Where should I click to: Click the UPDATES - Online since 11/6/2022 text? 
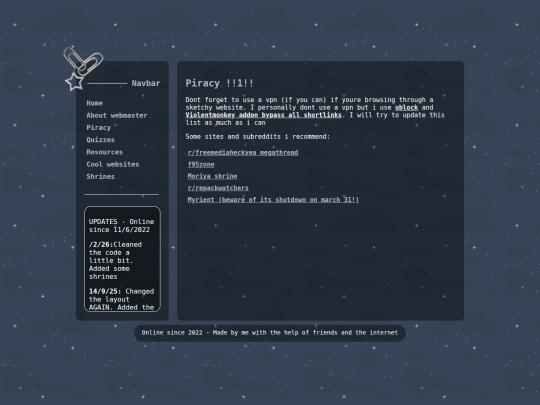pos(121,226)
